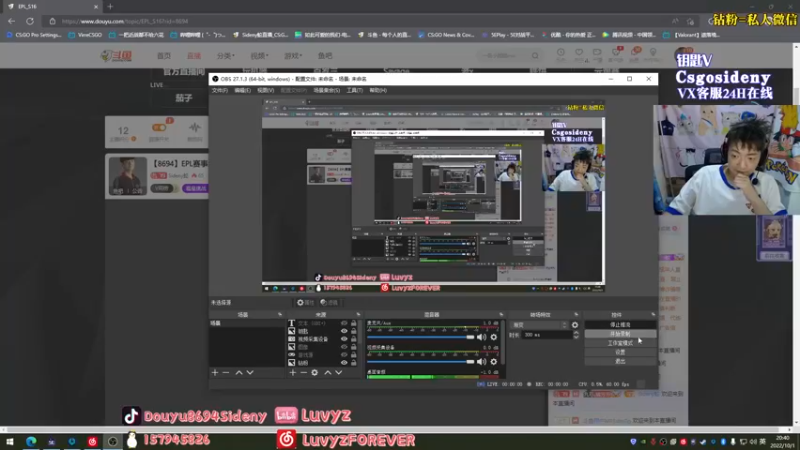
Task: Move the scene up in the Scenes panel
Action: [x=239, y=372]
